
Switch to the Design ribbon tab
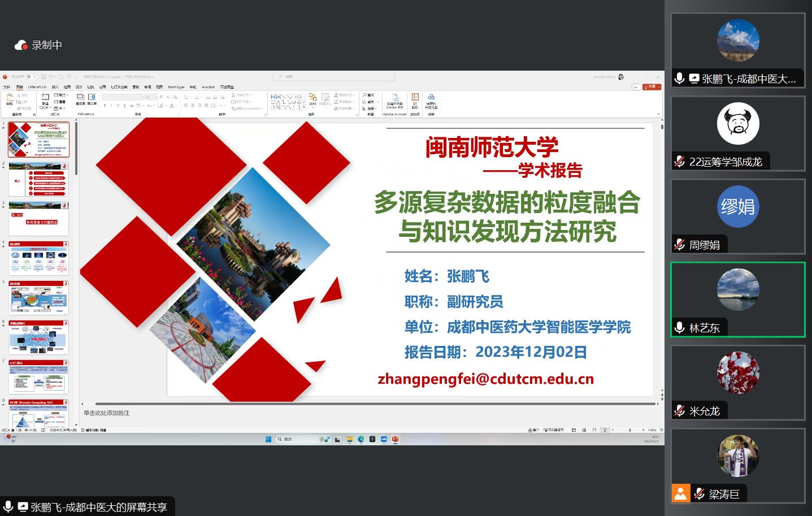click(x=79, y=87)
